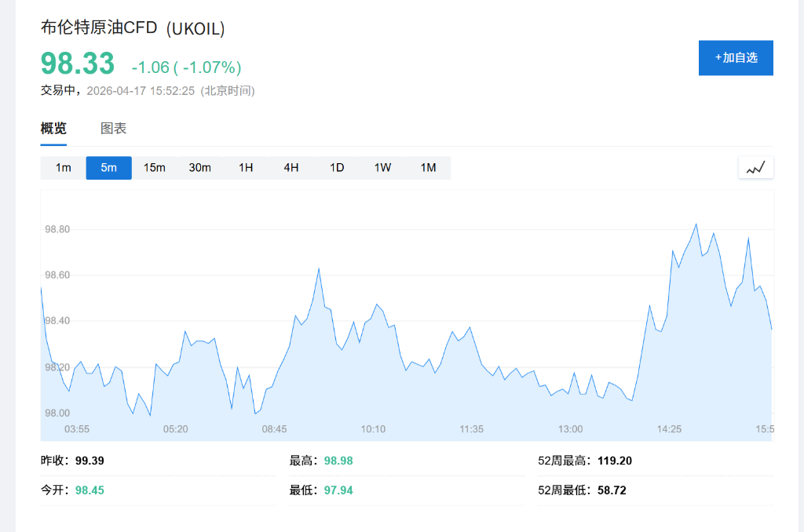Select the 1D timeframe
The width and height of the screenshot is (804, 532).
click(336, 167)
